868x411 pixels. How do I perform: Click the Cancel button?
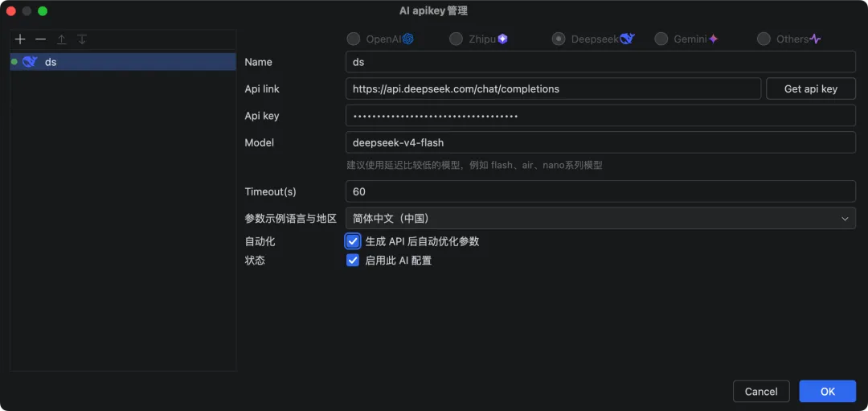point(761,391)
